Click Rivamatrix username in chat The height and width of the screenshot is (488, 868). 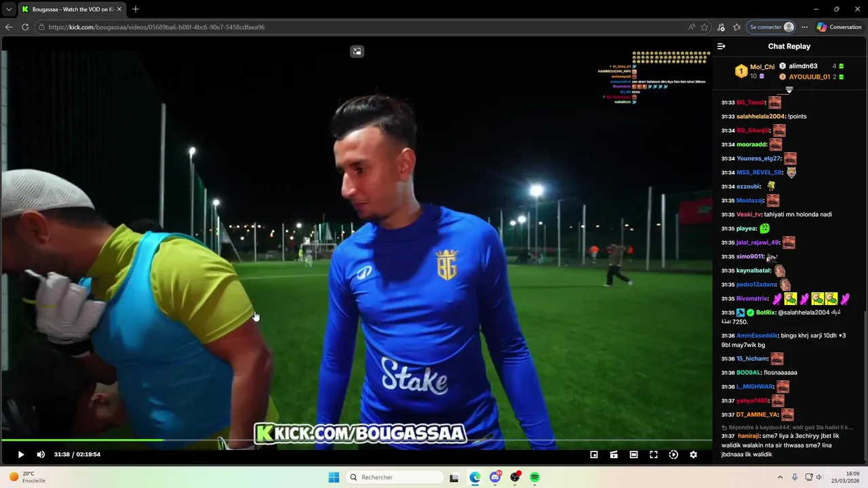point(752,298)
